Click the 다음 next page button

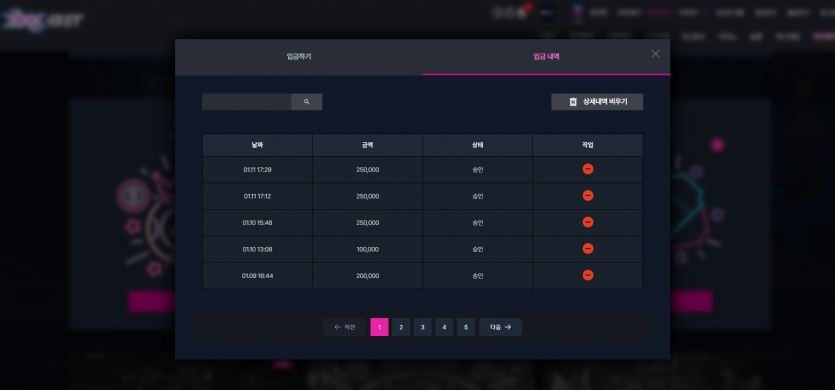(501, 327)
